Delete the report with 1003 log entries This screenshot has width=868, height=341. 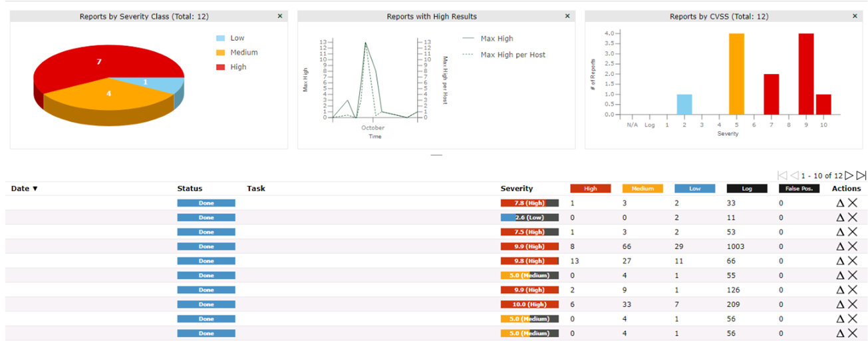(x=852, y=246)
